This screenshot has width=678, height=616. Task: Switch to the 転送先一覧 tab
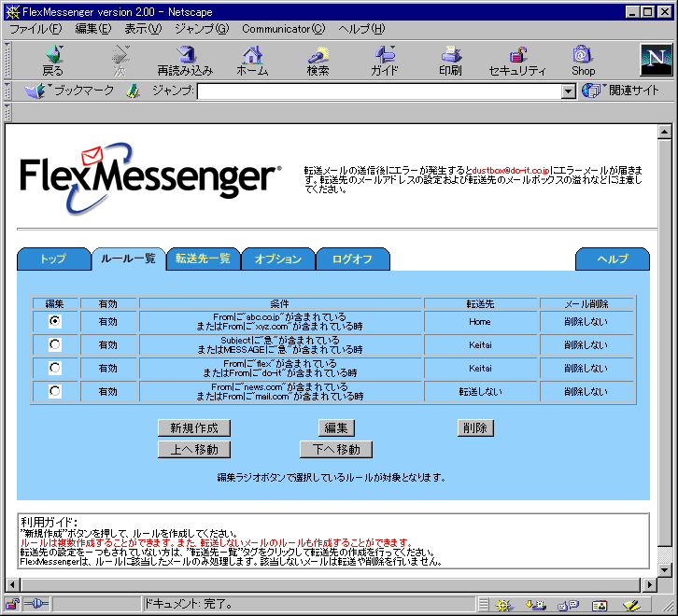click(204, 259)
